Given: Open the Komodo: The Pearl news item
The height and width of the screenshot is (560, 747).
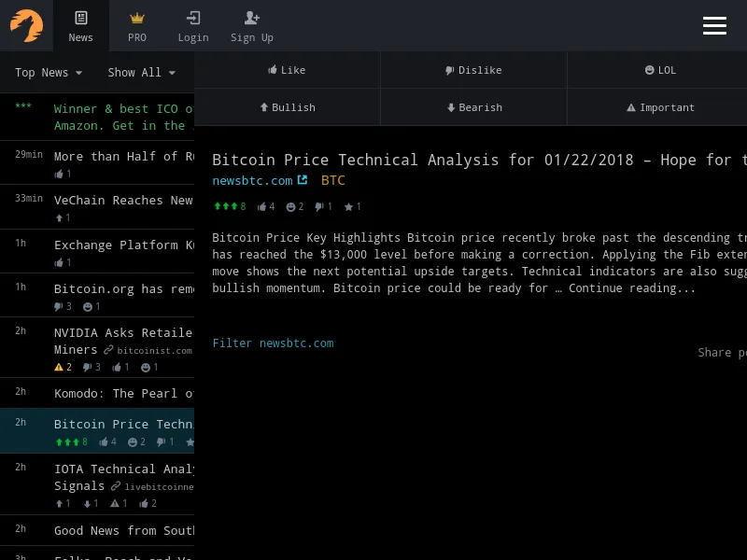Looking at the screenshot, I should point(97,393).
